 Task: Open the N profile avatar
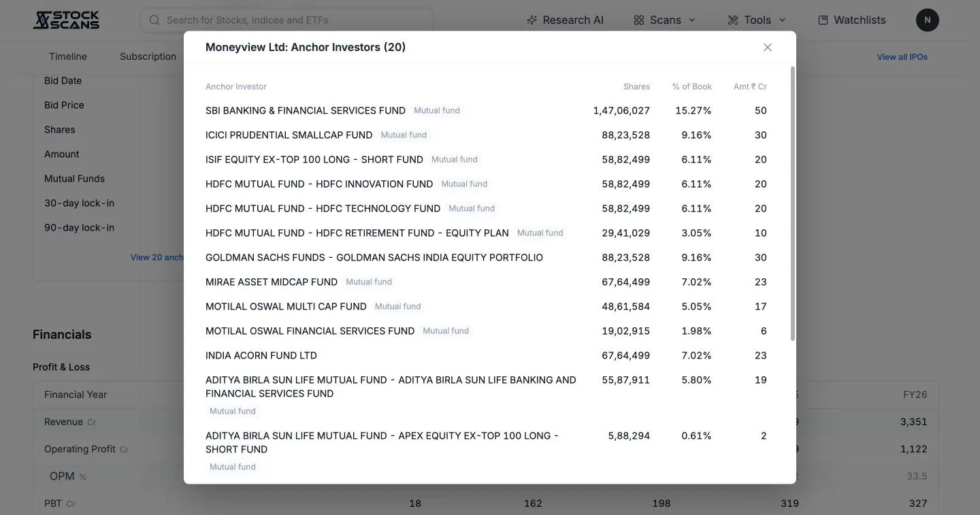(x=928, y=20)
